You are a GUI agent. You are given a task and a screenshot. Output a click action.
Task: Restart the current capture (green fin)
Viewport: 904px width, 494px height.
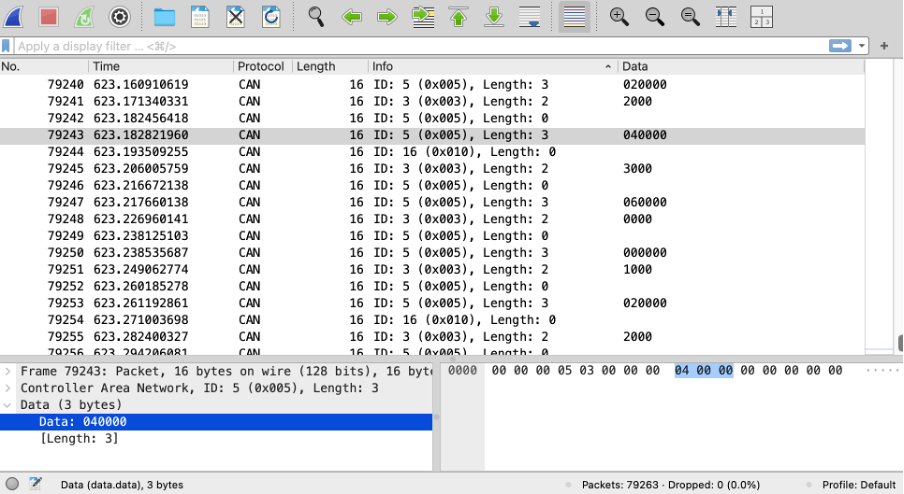click(x=84, y=17)
